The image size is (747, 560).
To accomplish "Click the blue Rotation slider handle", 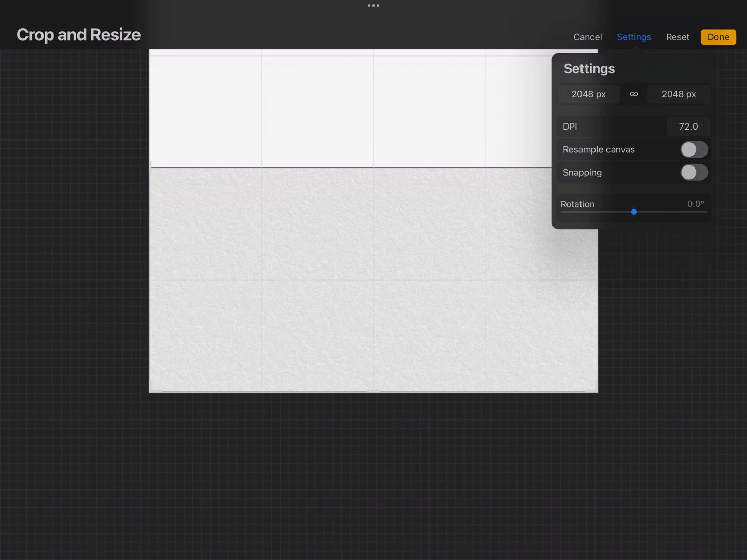I will (x=633, y=212).
